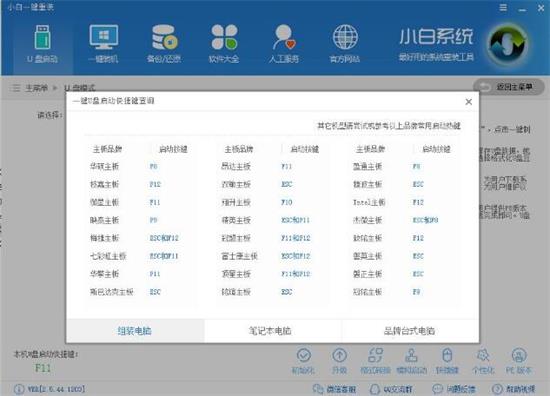Open the 一键装机 monitor icon
Screen dimensions: 550x396
point(103,37)
